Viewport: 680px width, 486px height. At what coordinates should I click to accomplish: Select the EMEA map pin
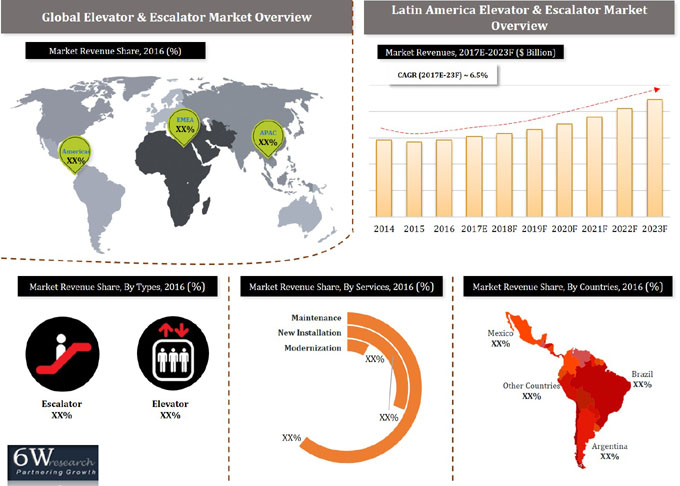pyautogui.click(x=183, y=126)
